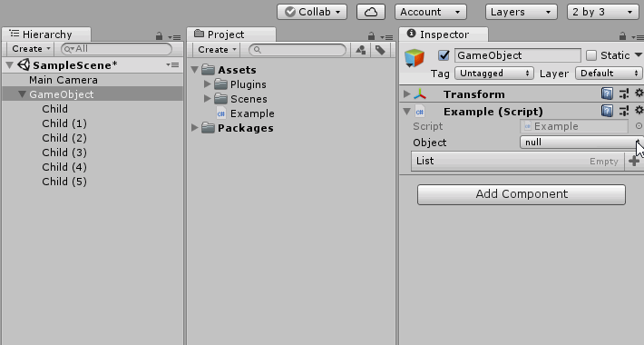The image size is (644, 345).
Task: Expand the Scenes folder arrow
Action: pyautogui.click(x=207, y=99)
